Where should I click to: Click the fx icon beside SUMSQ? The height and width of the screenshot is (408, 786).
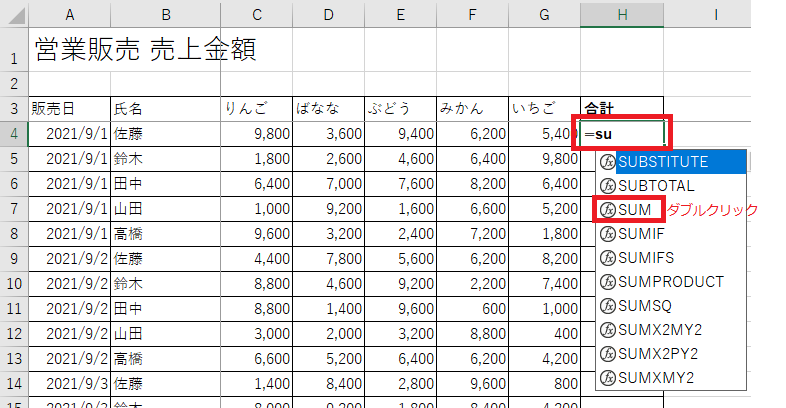coord(607,306)
